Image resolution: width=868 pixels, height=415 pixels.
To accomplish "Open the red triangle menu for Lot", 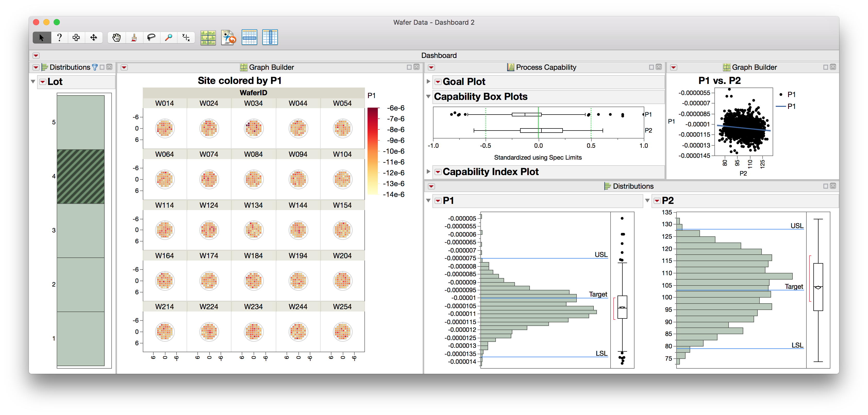I will [x=43, y=82].
